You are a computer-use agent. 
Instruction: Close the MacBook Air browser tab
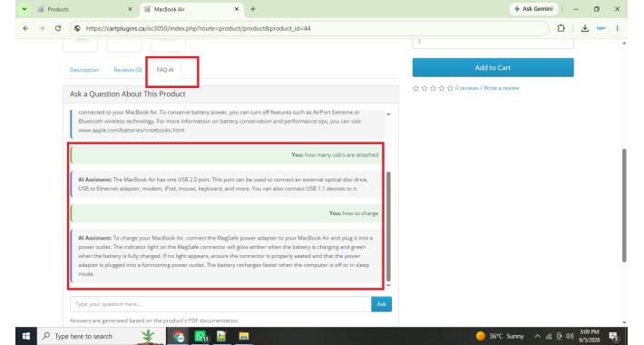point(237,9)
